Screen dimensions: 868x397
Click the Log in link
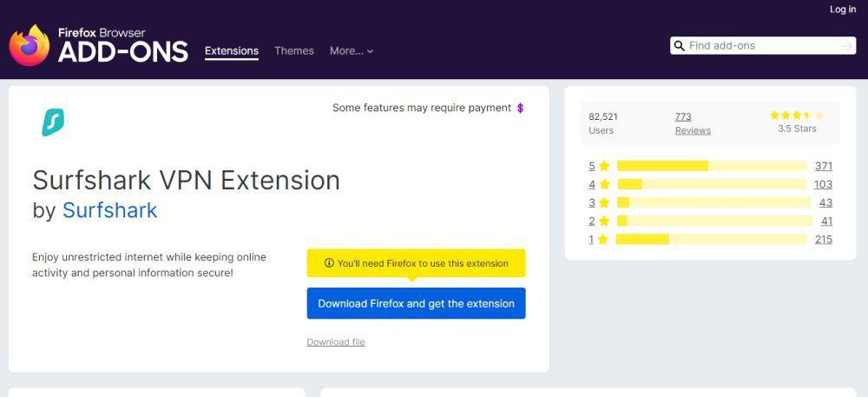coord(843,10)
